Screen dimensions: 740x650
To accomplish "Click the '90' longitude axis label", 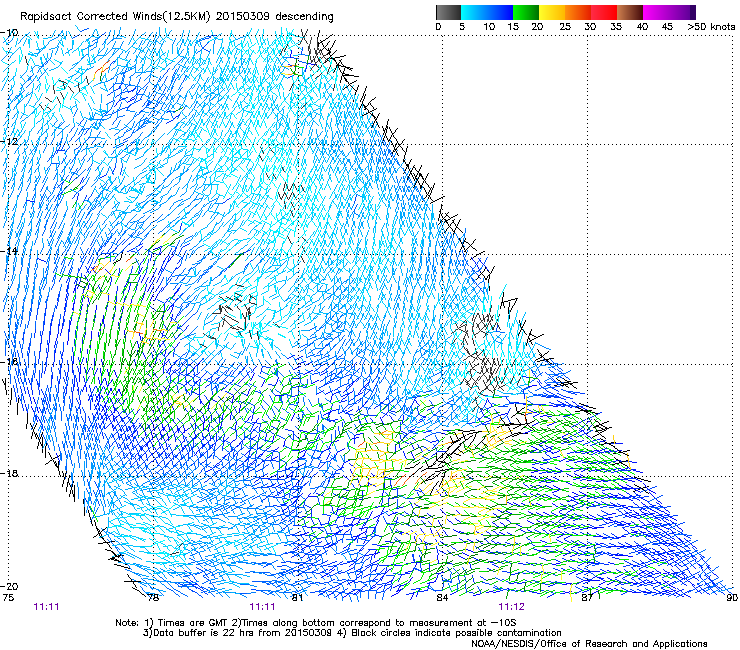I will click(732, 598).
